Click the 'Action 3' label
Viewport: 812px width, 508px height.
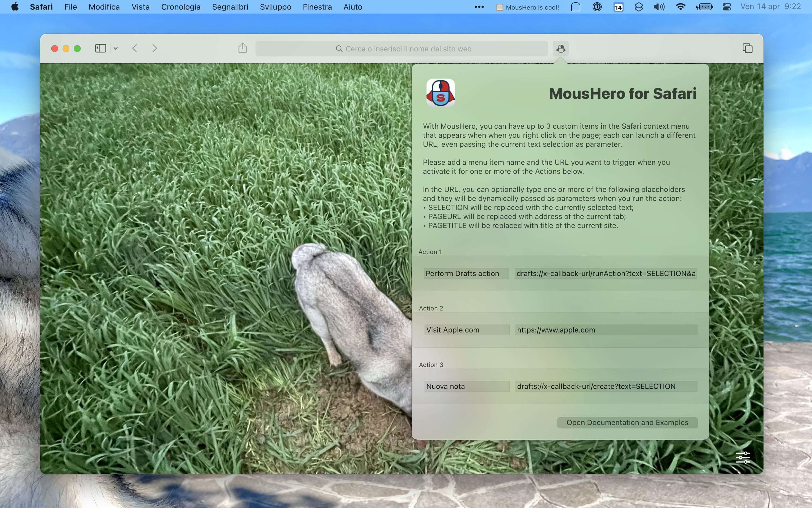(431, 365)
